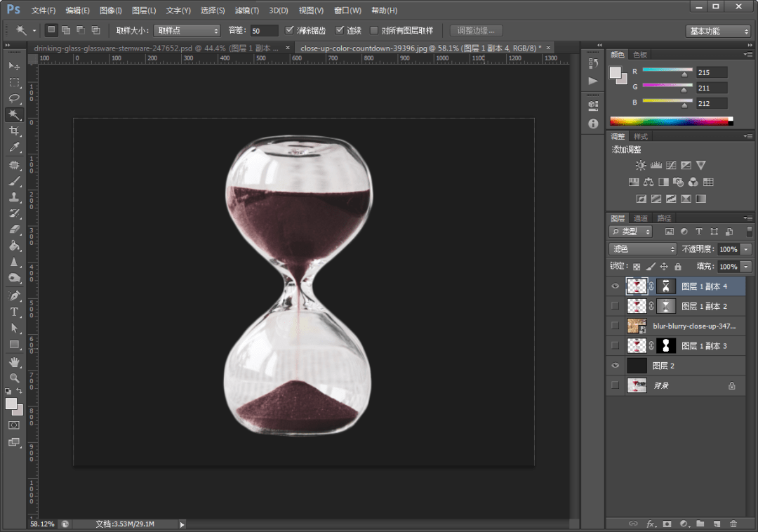Select the Pen tool
This screenshot has width=758, height=532.
click(14, 295)
